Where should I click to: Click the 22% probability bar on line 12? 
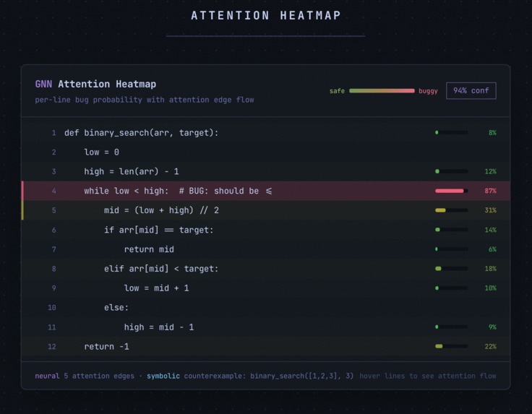tap(452, 346)
